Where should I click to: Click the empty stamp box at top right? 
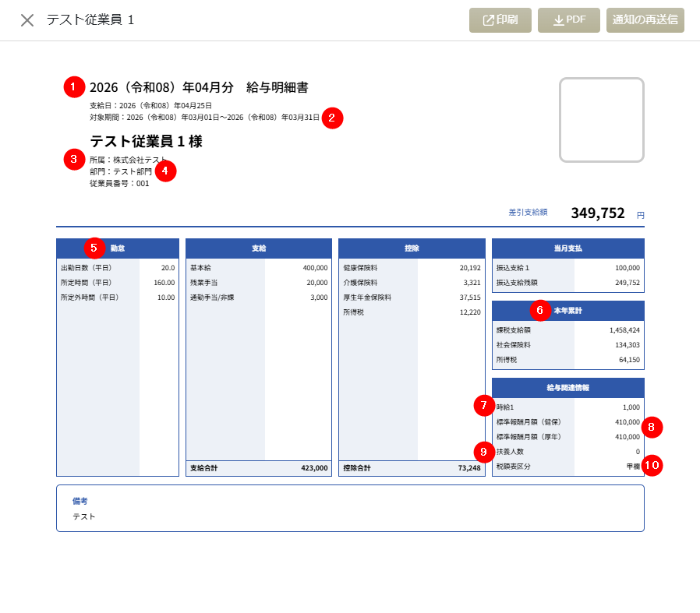(601, 120)
